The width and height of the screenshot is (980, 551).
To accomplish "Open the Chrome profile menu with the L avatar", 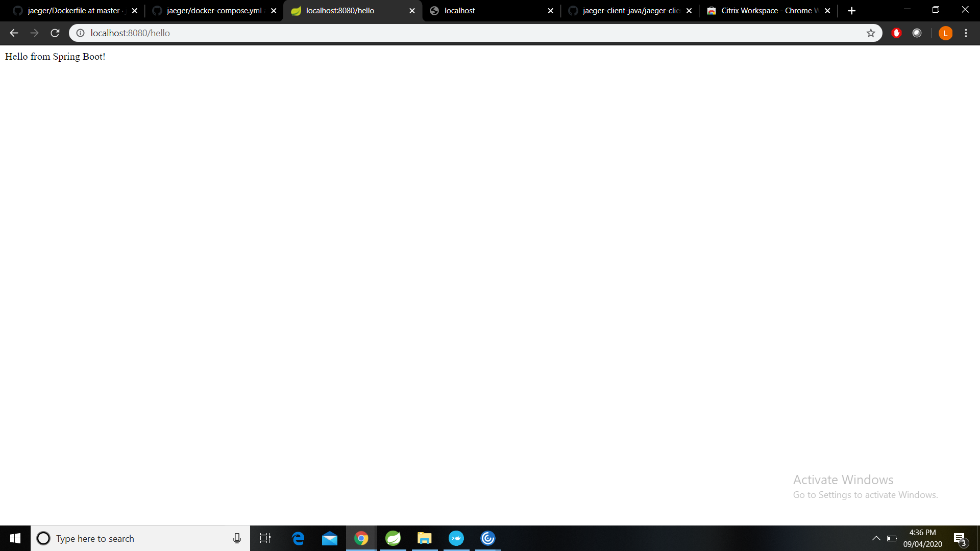I will click(945, 33).
